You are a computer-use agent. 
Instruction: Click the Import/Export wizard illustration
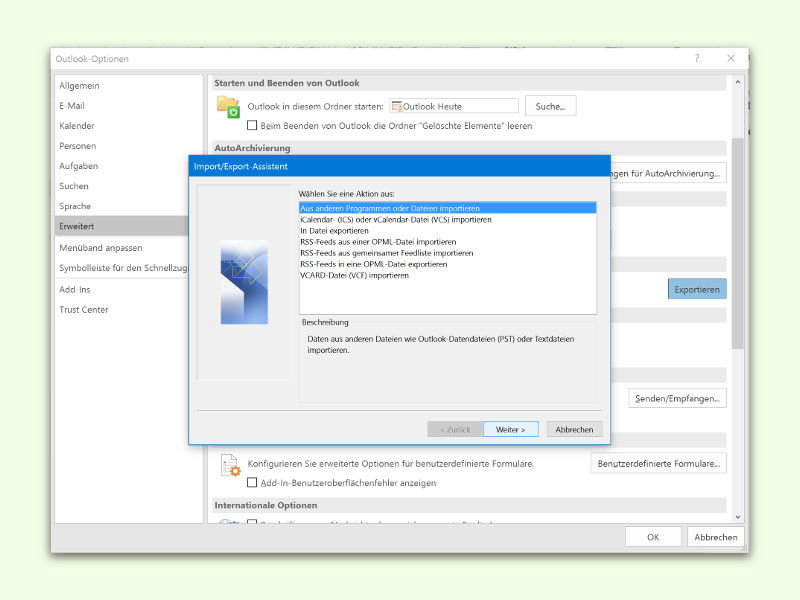click(x=244, y=282)
